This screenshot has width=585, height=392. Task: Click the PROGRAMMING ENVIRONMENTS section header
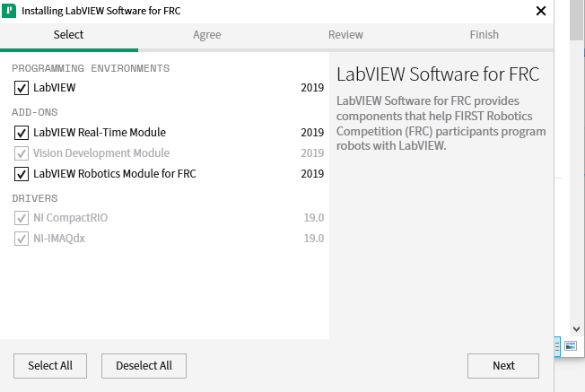(91, 69)
